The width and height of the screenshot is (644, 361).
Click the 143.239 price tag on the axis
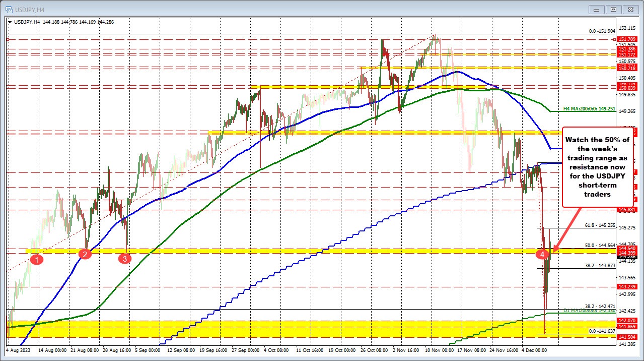tap(626, 287)
